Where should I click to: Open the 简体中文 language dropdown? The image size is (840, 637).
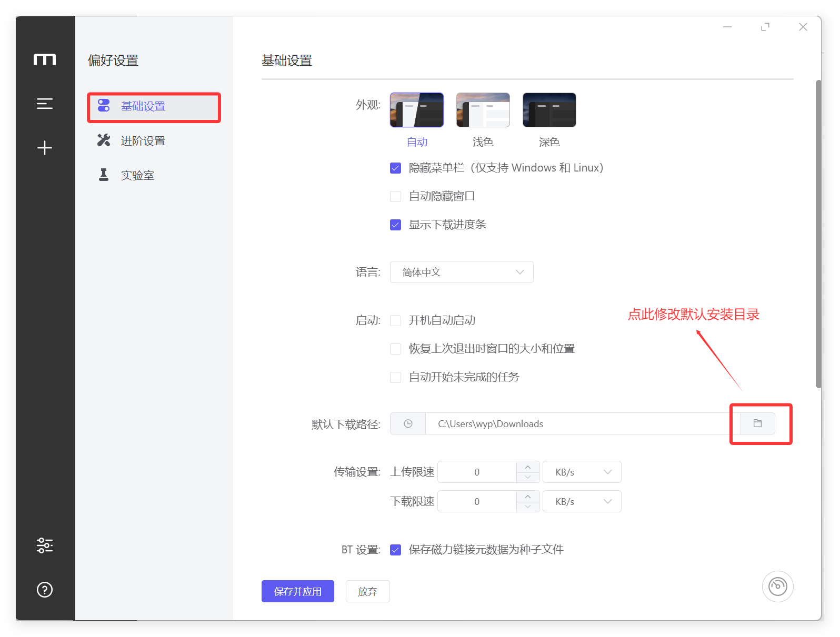point(462,272)
